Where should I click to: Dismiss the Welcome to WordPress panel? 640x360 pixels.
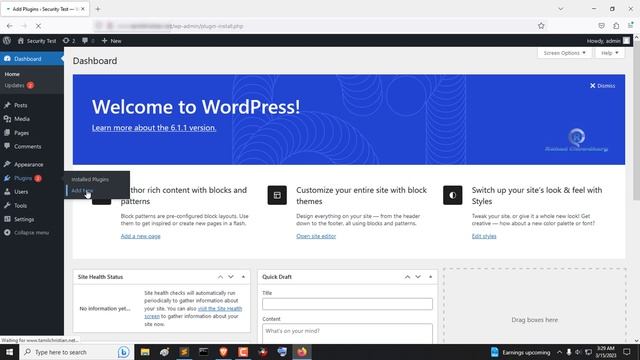602,86
